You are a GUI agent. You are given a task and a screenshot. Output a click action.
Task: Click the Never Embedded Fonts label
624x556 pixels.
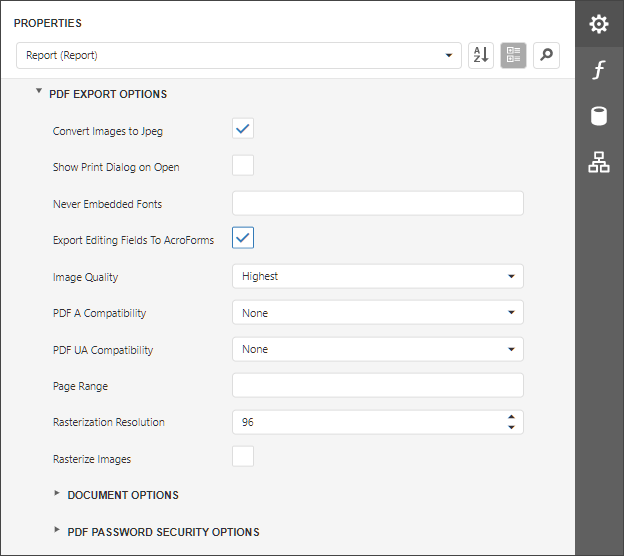[107, 204]
